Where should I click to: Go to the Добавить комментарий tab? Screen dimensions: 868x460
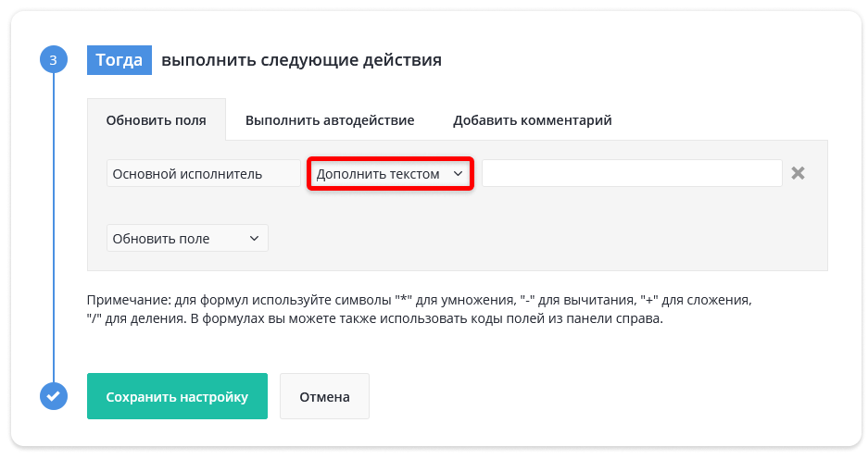tap(533, 120)
